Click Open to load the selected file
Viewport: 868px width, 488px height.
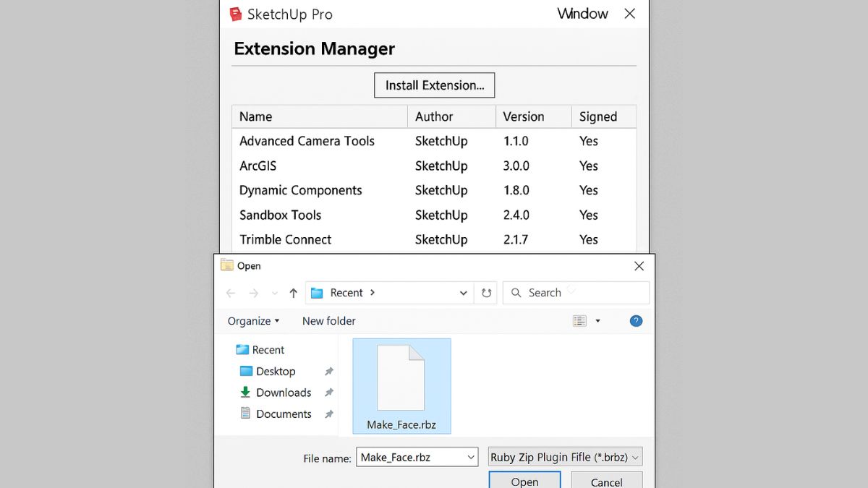point(524,480)
